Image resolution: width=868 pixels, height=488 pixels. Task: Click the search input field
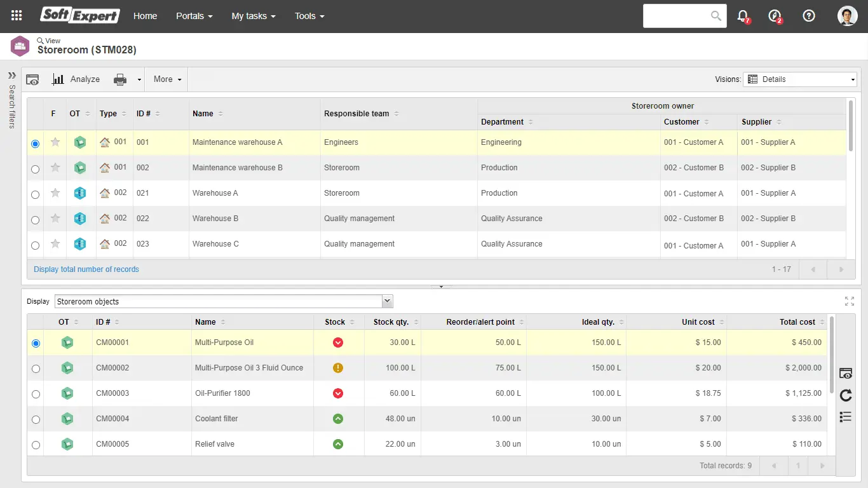pos(676,16)
